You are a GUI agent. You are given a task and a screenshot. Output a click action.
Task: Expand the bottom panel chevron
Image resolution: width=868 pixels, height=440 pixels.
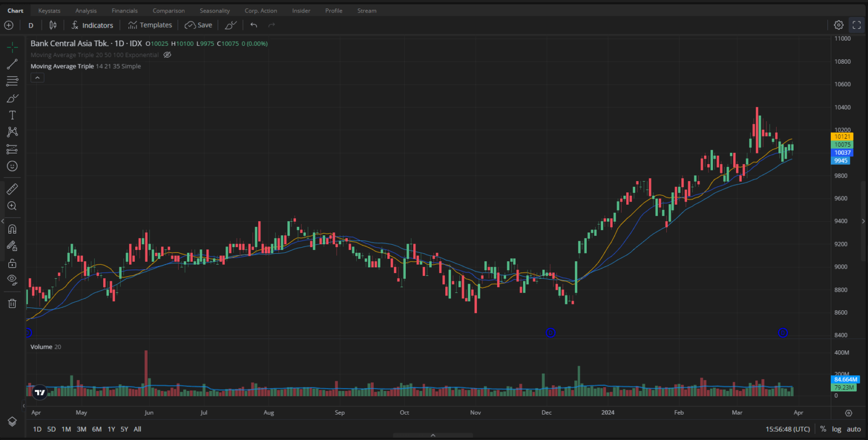[433, 435]
